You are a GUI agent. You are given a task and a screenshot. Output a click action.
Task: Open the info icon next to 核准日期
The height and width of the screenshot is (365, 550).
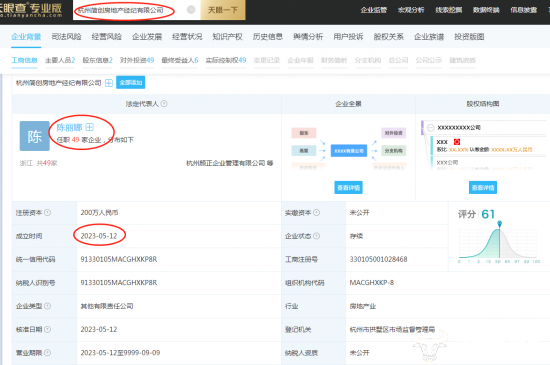(47, 329)
